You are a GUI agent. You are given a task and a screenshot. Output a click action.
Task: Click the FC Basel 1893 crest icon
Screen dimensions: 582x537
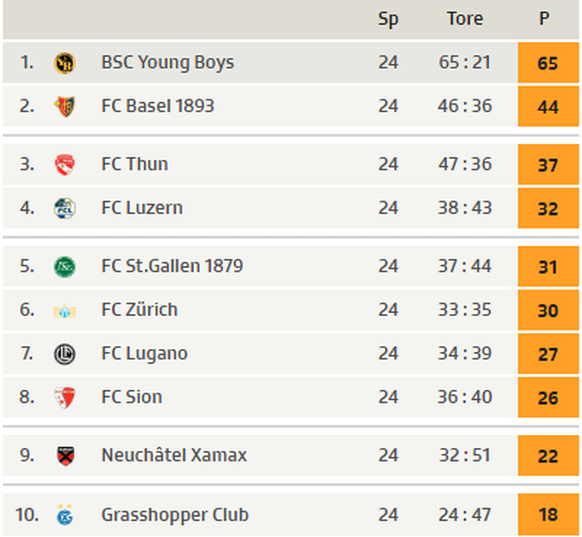[65, 107]
